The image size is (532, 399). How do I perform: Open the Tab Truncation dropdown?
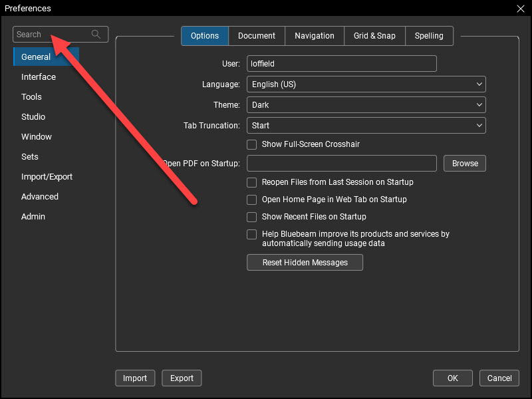click(366, 126)
